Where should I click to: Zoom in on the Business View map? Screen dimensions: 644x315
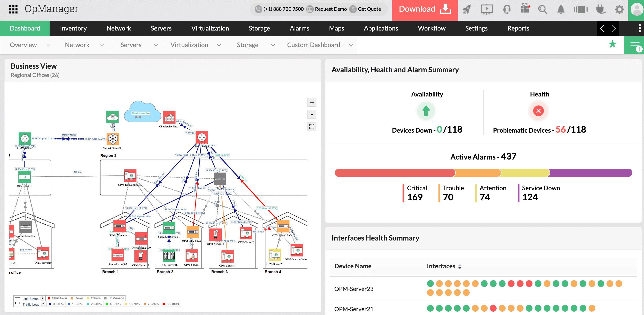(312, 102)
